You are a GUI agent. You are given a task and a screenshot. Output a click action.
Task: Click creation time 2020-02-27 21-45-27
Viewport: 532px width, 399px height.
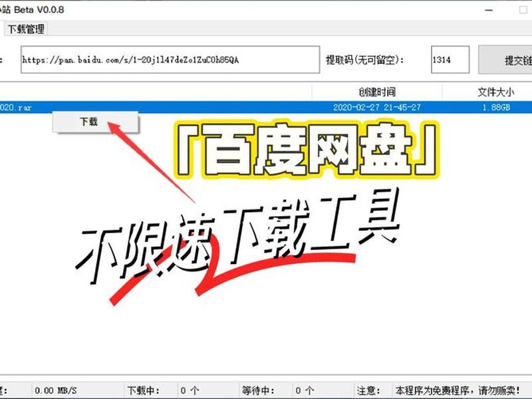pyautogui.click(x=377, y=108)
